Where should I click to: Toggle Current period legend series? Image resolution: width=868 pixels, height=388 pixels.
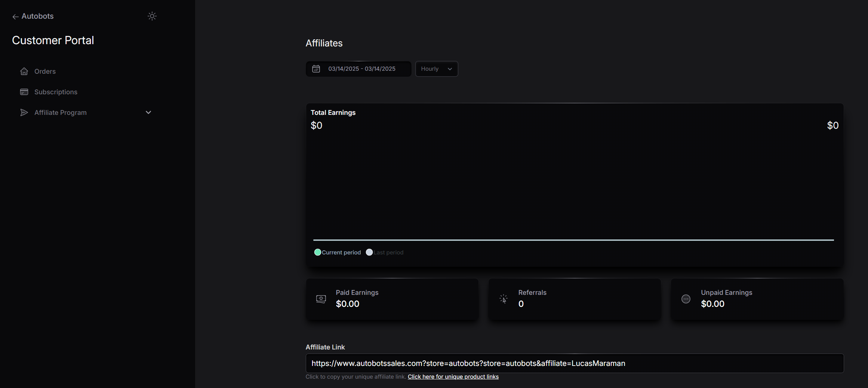click(338, 253)
